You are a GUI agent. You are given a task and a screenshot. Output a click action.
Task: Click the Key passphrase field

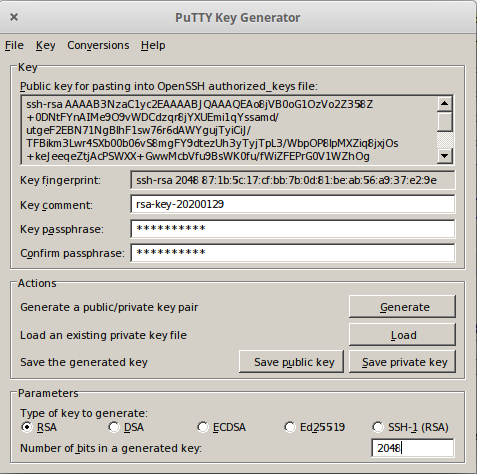(293, 229)
